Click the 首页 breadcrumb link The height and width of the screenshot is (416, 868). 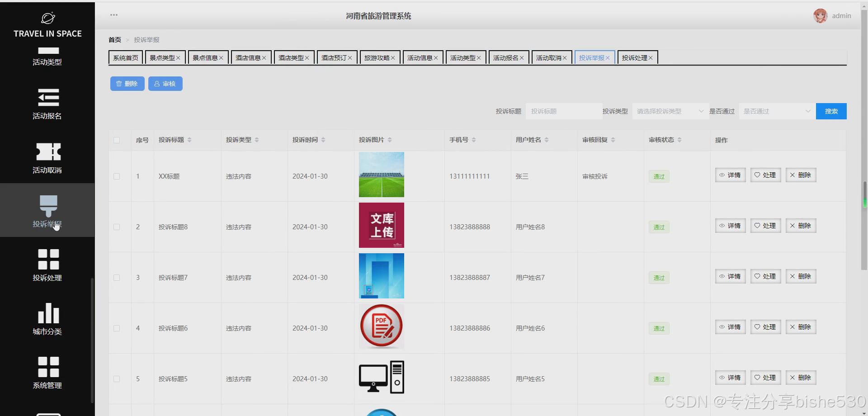pos(115,40)
